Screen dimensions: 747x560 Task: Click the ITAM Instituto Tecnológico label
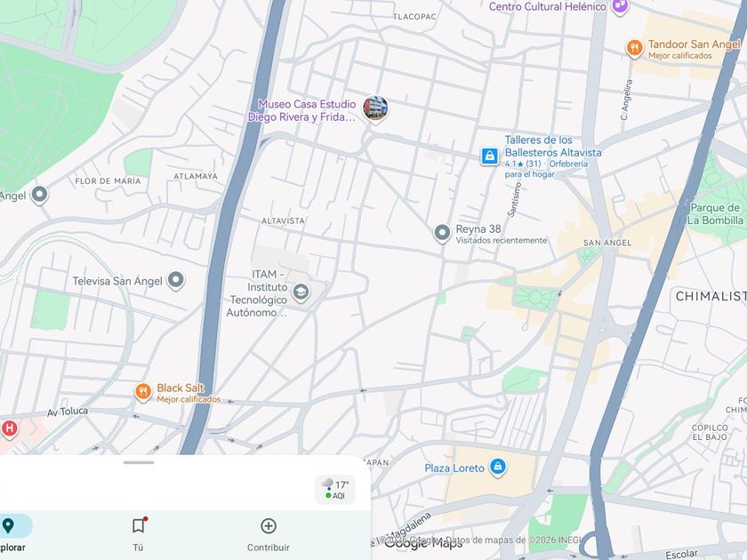258,293
